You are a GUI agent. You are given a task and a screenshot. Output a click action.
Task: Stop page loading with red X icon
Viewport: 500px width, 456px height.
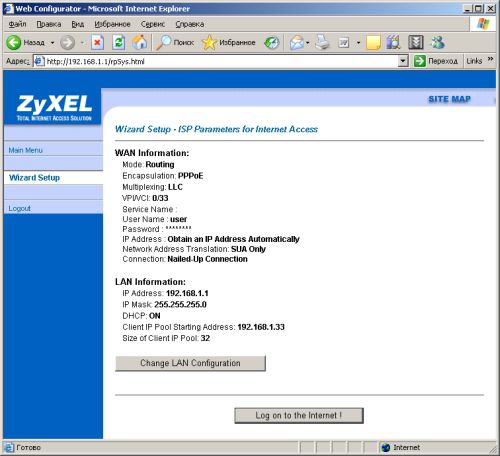tap(97, 43)
